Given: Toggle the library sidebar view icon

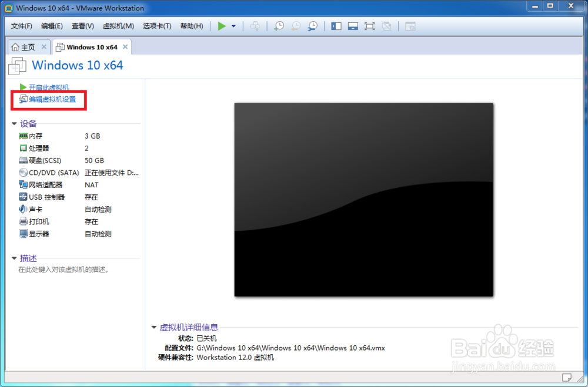Looking at the screenshot, I should tap(336, 26).
